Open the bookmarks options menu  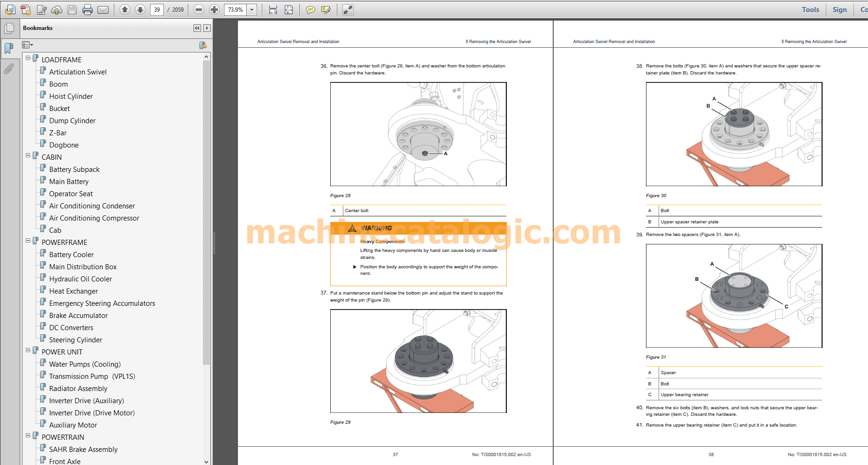point(27,45)
